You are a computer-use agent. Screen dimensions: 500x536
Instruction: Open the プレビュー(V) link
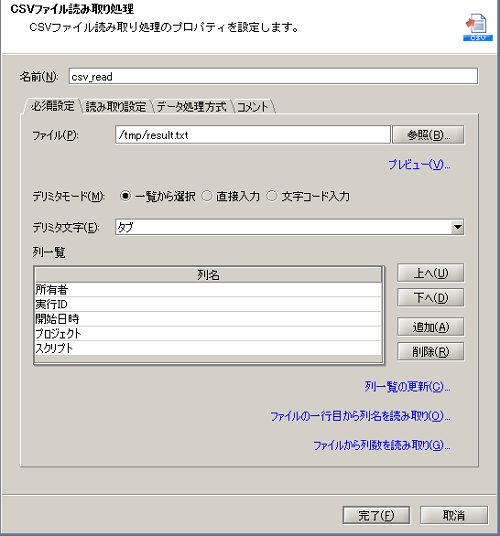click(x=419, y=165)
